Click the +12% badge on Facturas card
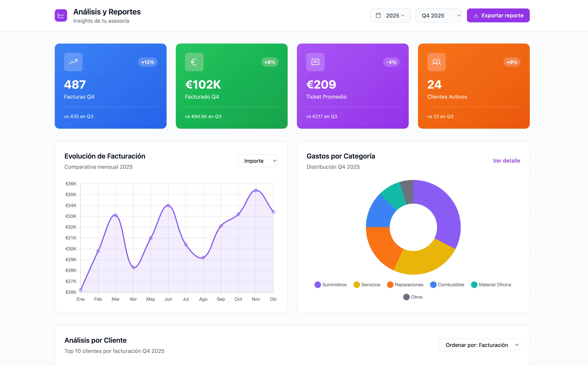This screenshot has width=588, height=366. 147,62
